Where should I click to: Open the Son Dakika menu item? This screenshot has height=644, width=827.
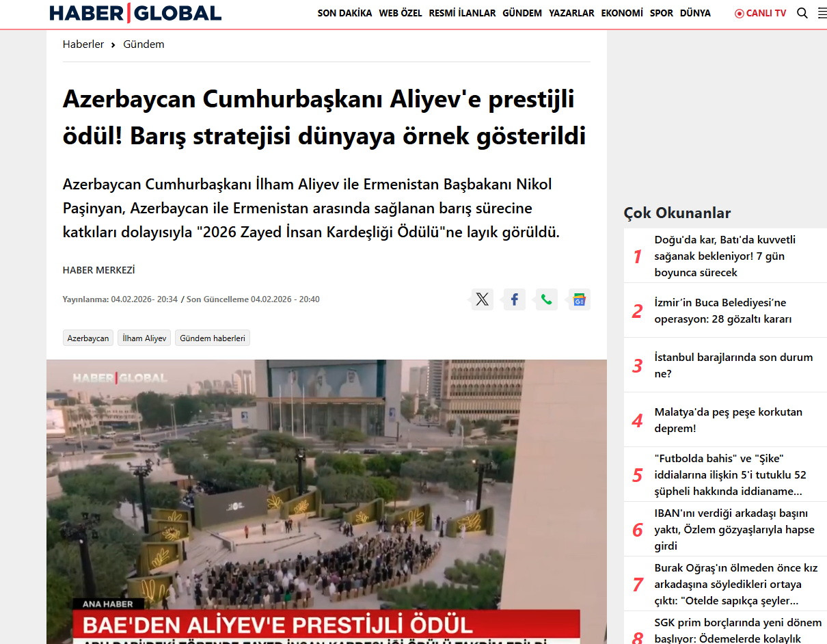[344, 13]
